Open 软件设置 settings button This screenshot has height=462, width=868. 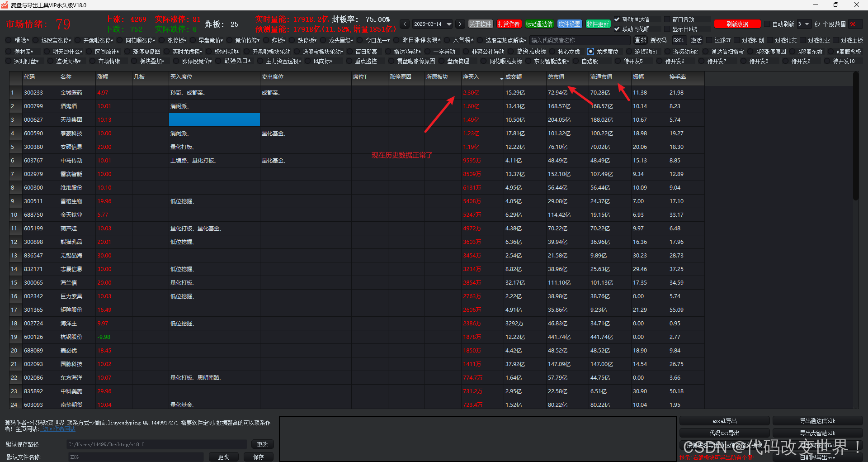pos(569,24)
